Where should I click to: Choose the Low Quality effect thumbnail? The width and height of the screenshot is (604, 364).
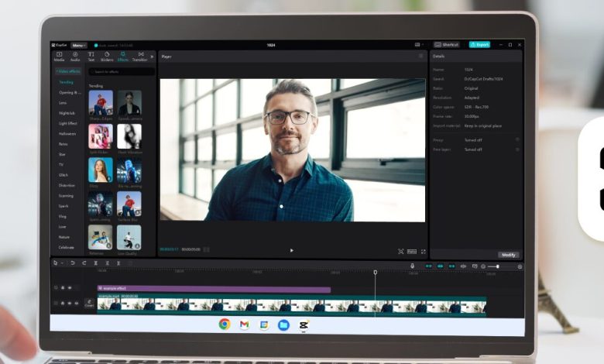click(x=129, y=238)
